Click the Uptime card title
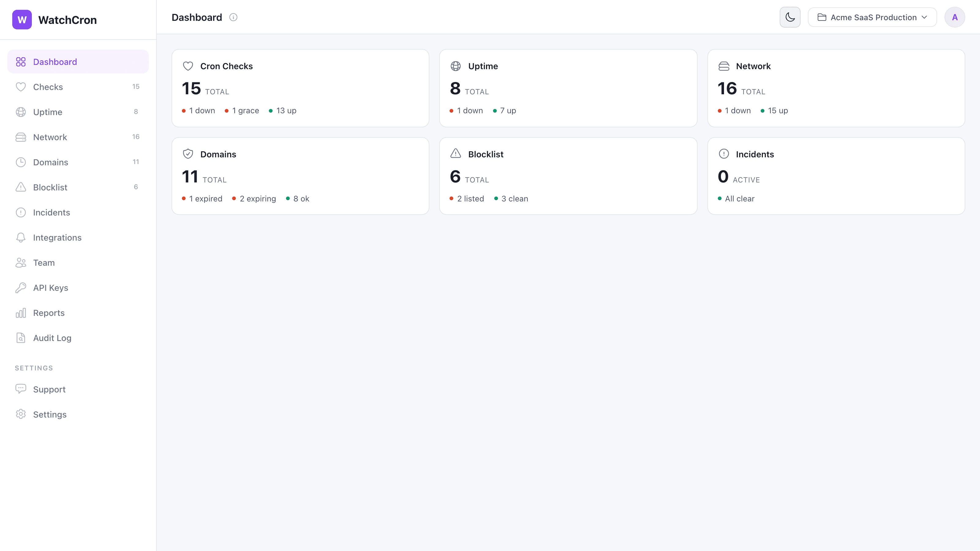This screenshot has width=980, height=551. (483, 66)
